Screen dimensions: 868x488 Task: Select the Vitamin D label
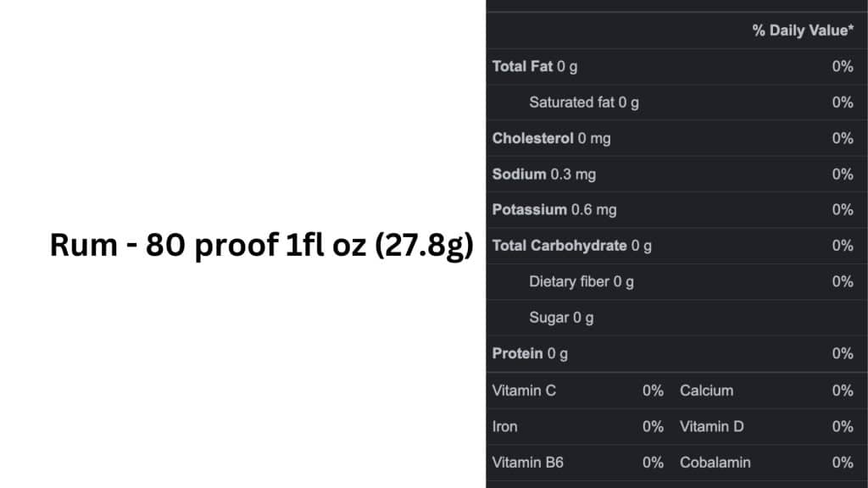point(711,426)
